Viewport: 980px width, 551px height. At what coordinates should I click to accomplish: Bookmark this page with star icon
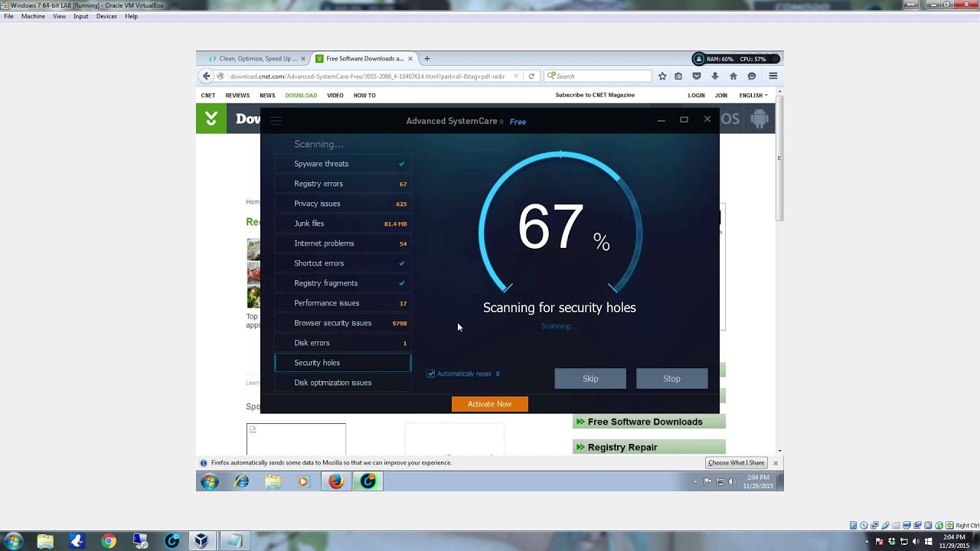pos(662,76)
